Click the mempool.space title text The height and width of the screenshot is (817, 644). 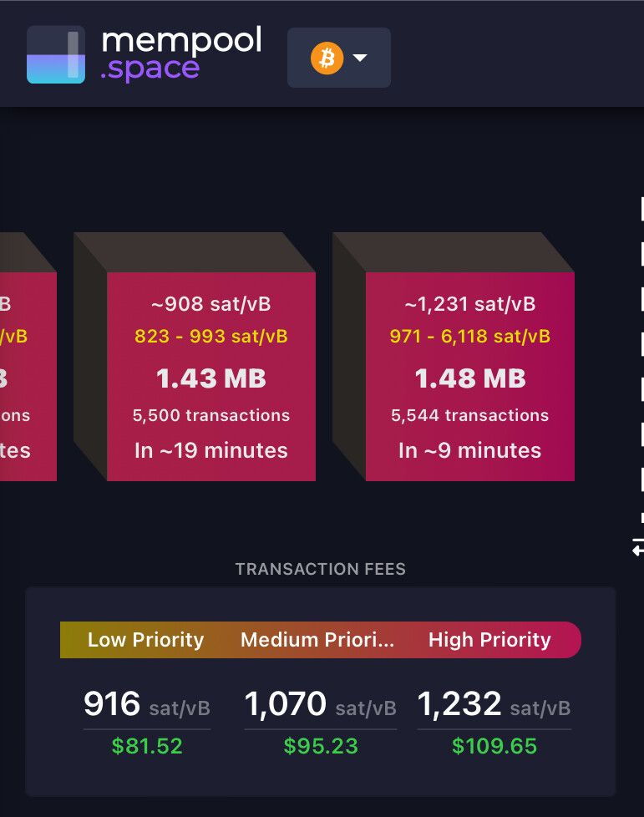[180, 53]
